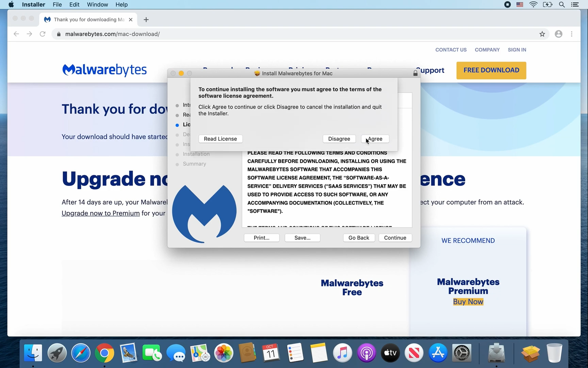Click the 'Malwarebytes Free' heading
The width and height of the screenshot is (588, 368).
[x=352, y=288]
